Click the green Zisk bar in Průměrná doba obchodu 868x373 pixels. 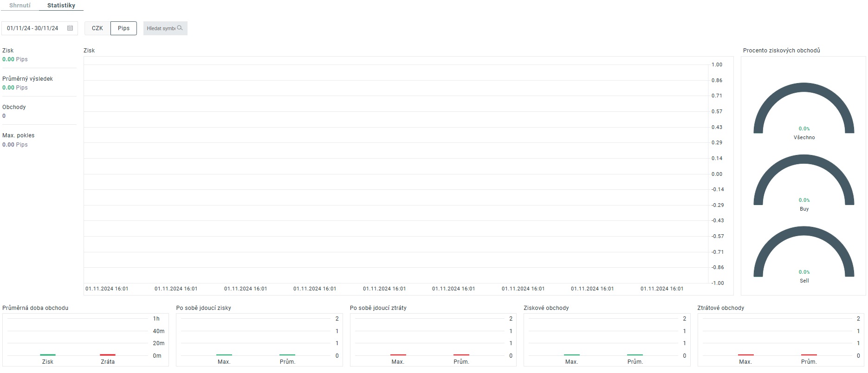48,355
